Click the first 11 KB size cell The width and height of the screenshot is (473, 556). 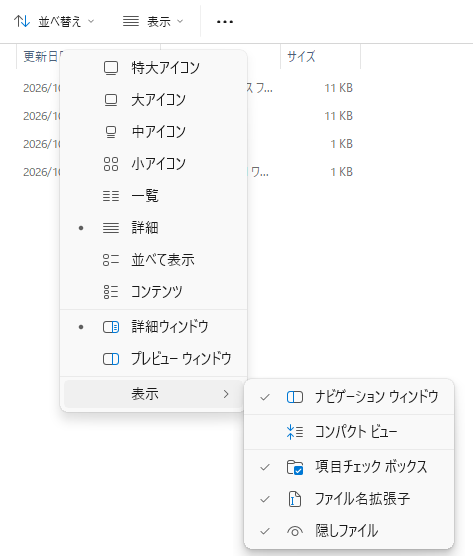click(339, 88)
